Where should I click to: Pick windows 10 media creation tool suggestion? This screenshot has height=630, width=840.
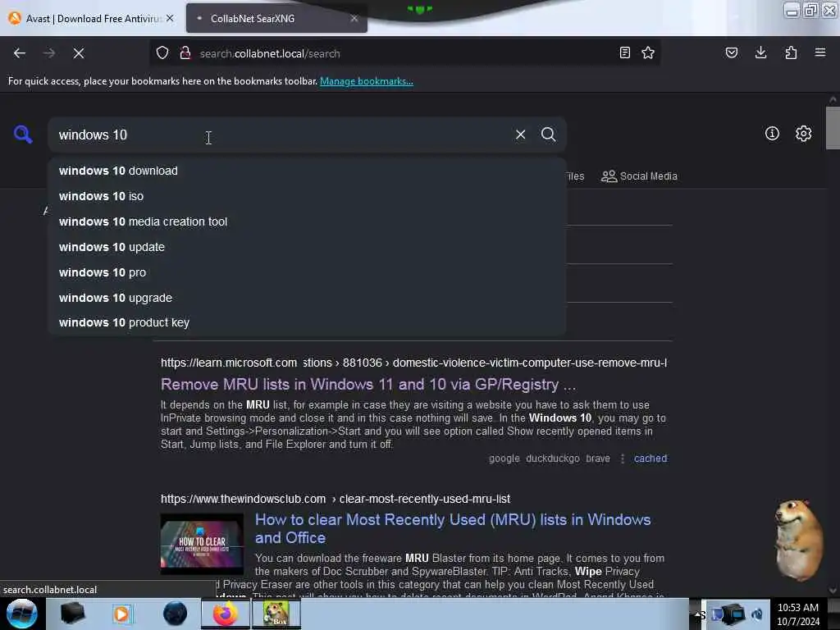click(x=307, y=221)
